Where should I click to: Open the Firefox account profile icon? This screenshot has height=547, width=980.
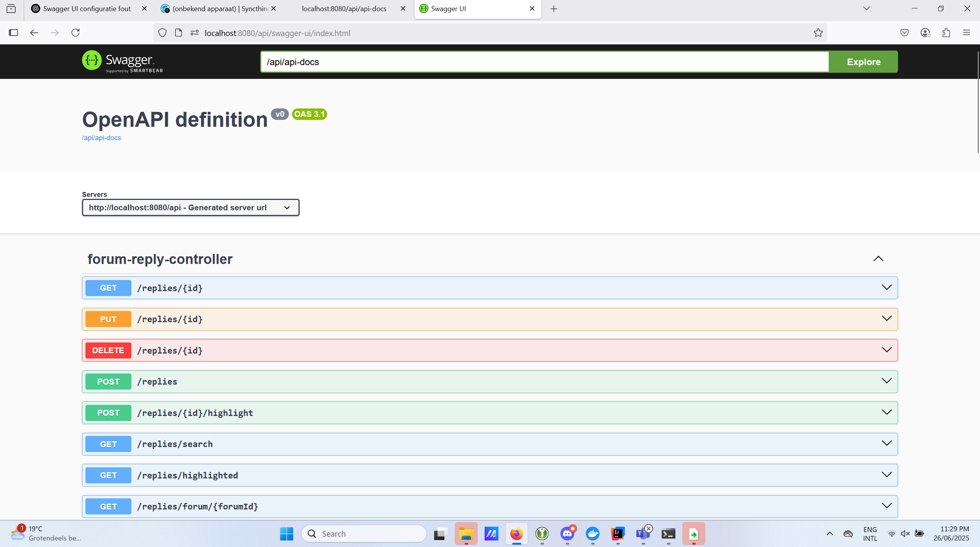925,33
